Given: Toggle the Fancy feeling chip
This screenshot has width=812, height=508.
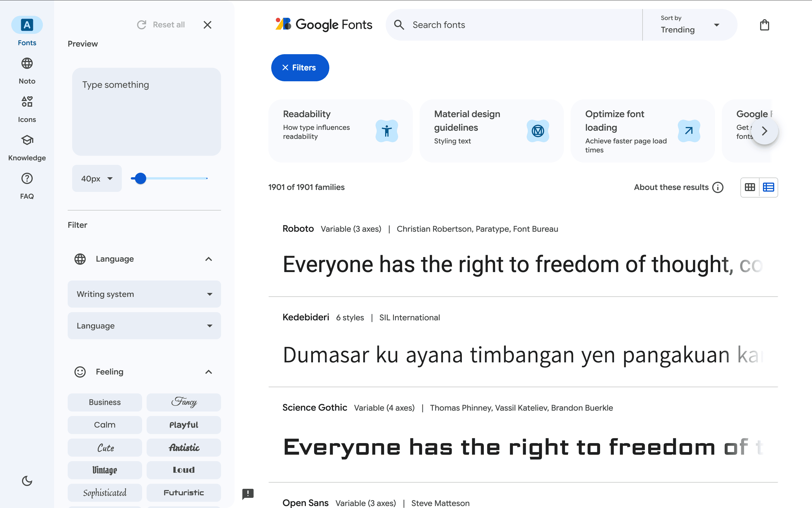Looking at the screenshot, I should [x=184, y=402].
